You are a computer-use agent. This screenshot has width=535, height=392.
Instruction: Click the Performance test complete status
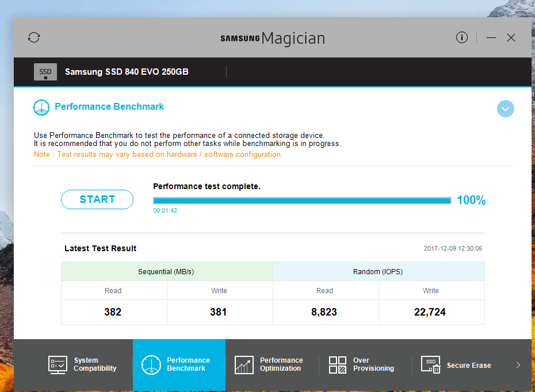(x=207, y=186)
